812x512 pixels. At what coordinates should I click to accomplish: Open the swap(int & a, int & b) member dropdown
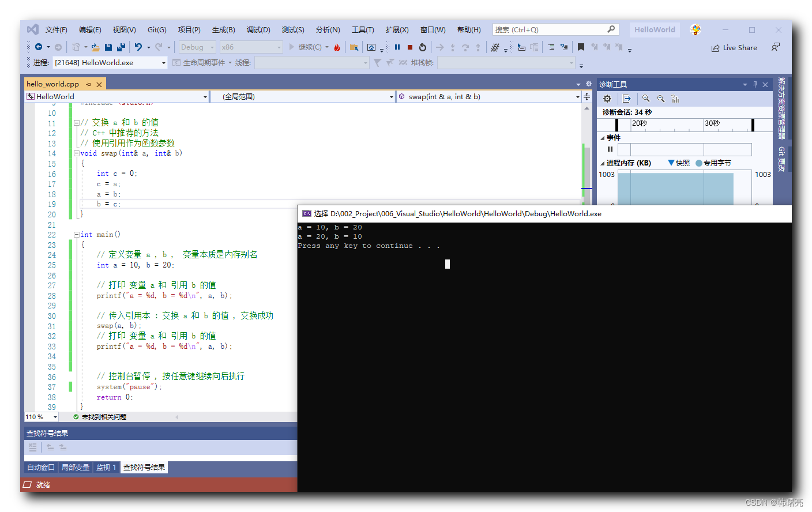point(489,96)
